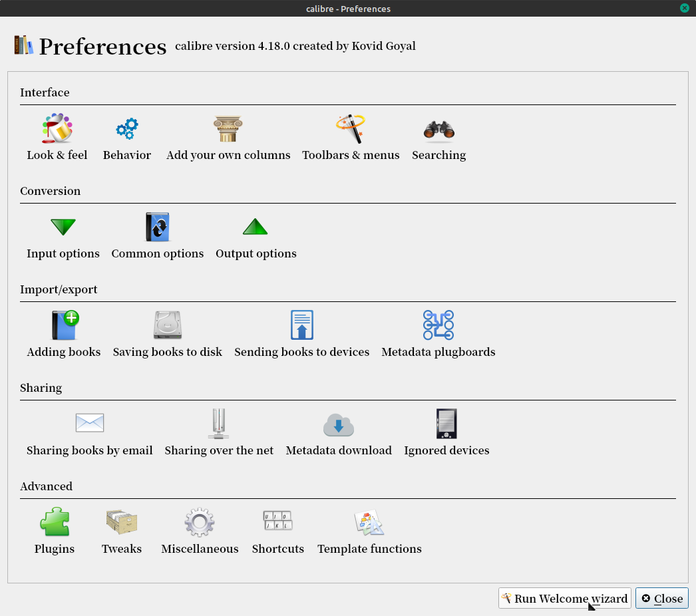Click the "Saving books to disk" label
This screenshot has height=616, width=696.
pos(167,352)
